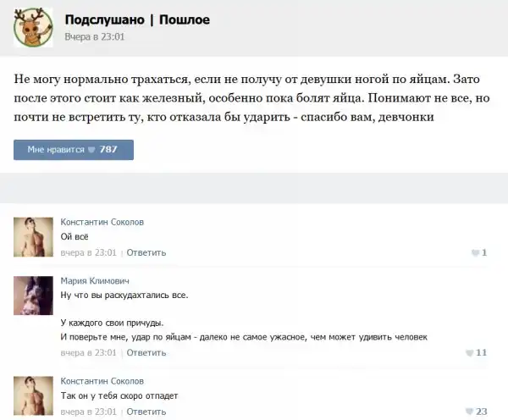Image resolution: width=508 pixels, height=420 pixels.
Task: Click the deer avatar of the group
Action: [x=33, y=27]
